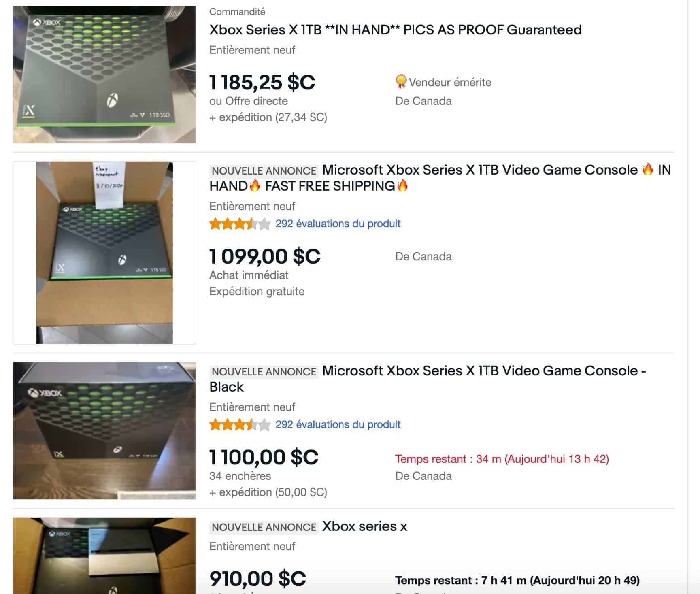
Task: Click the '34 enchères' bid count
Action: click(x=240, y=476)
